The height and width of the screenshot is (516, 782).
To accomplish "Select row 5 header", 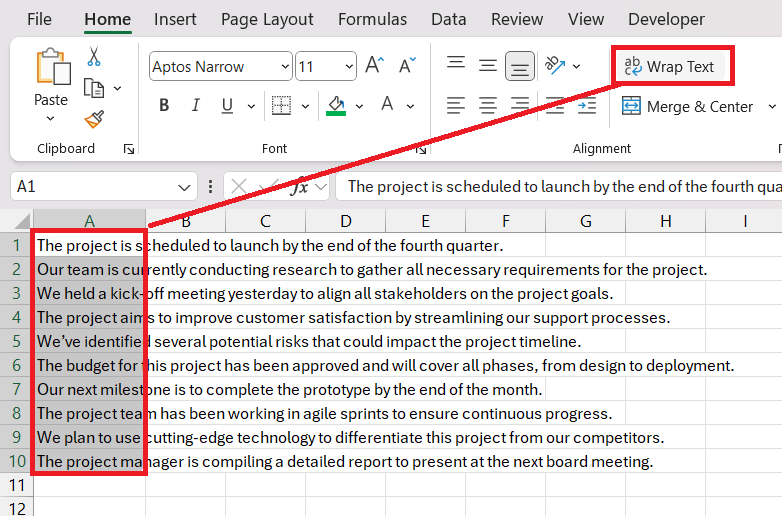I will click(x=16, y=342).
